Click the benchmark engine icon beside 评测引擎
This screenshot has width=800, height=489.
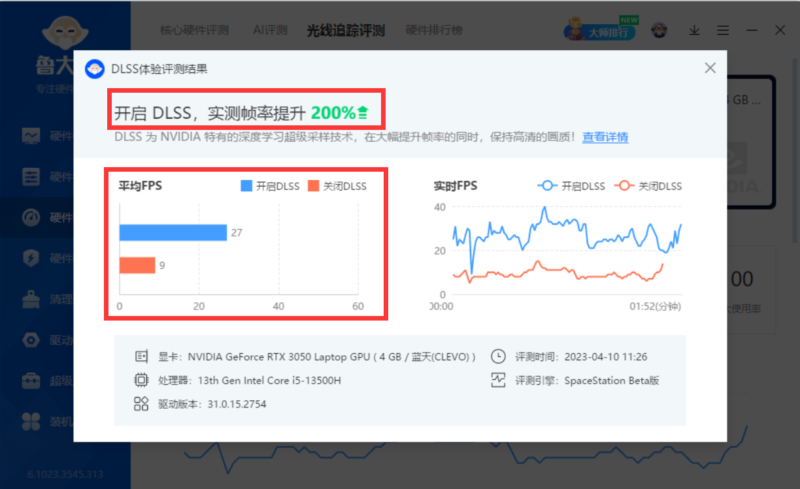tap(498, 380)
